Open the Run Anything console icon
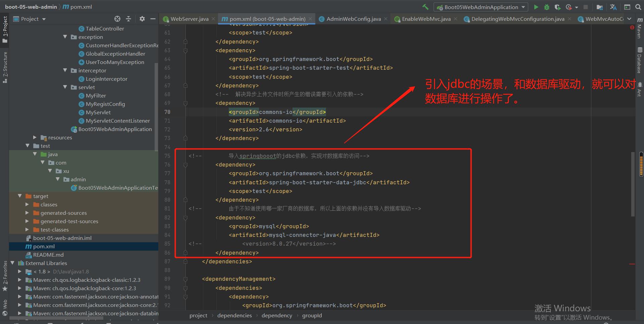The image size is (644, 324). click(x=627, y=7)
